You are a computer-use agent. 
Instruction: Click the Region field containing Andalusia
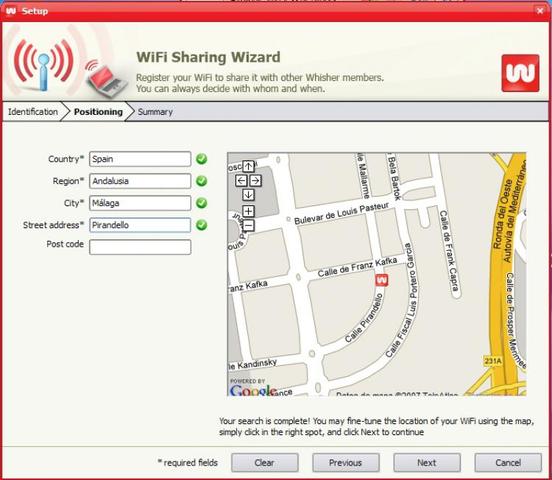140,181
